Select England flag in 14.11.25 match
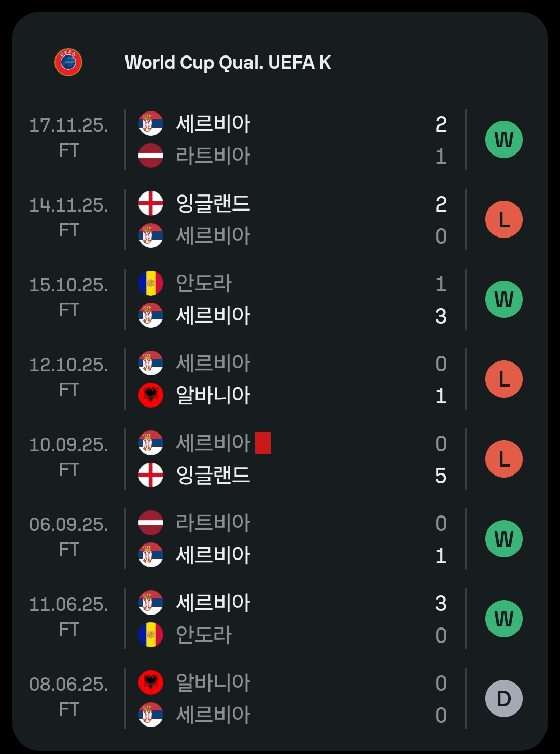The width and height of the screenshot is (560, 754). 151,203
